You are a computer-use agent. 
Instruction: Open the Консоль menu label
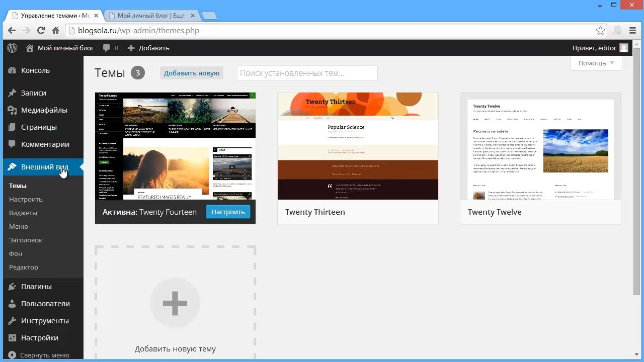coord(35,70)
